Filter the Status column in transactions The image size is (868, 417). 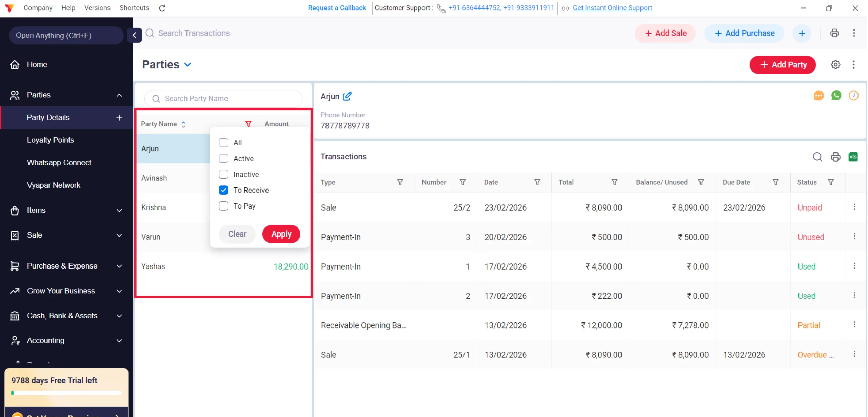coord(831,182)
